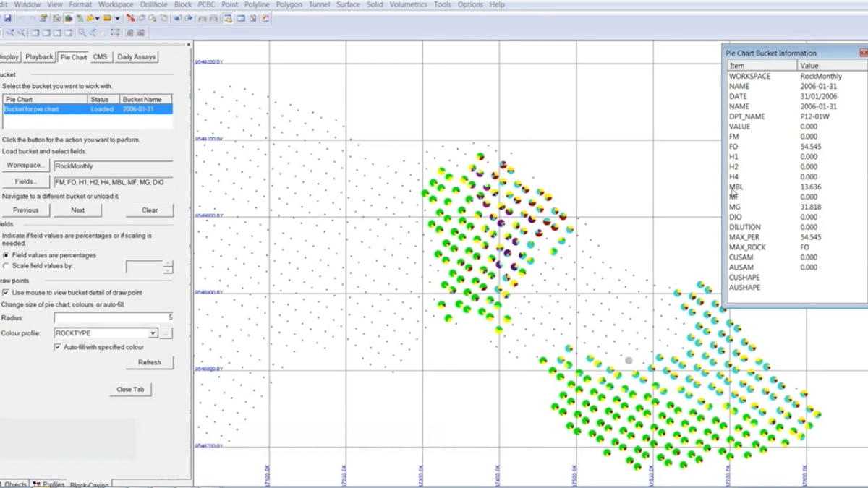This screenshot has width=868, height=488.
Task: Click the scale field spinner arrows
Action: pos(169,267)
